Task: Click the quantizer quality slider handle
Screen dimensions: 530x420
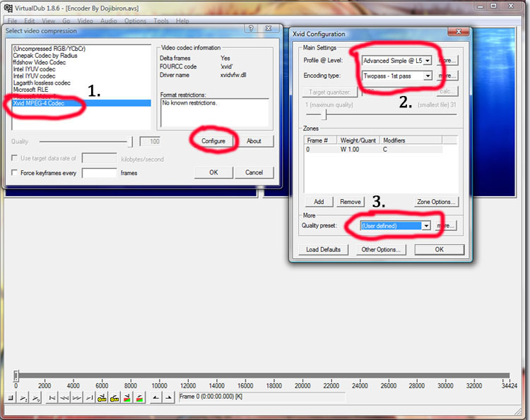Action: pyautogui.click(x=324, y=114)
